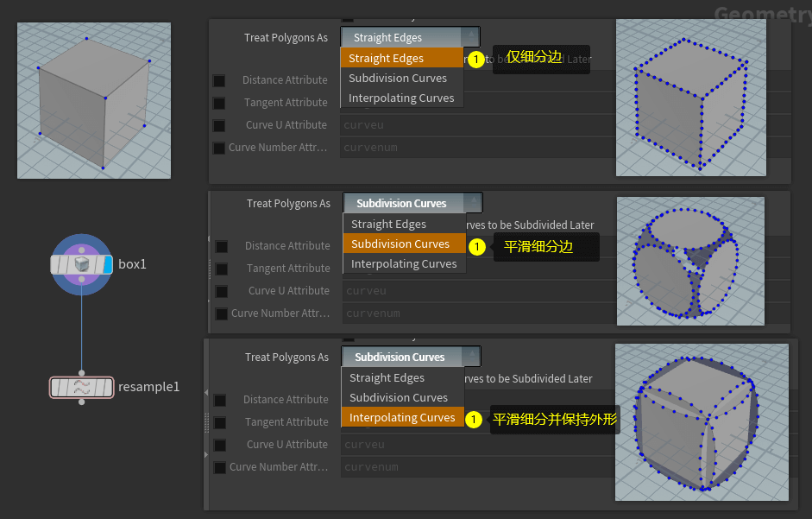This screenshot has height=519, width=812.
Task: Click the curveu field in bottom panel
Action: click(477, 445)
